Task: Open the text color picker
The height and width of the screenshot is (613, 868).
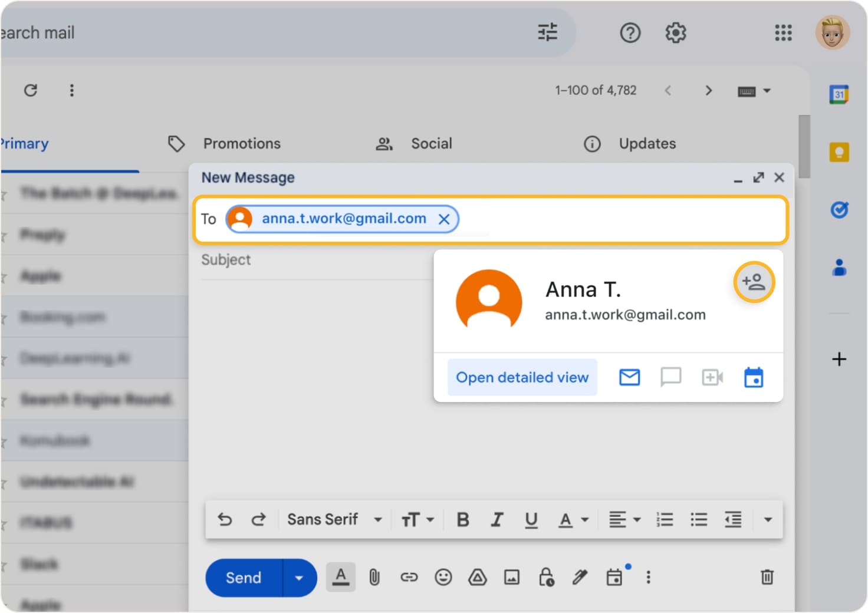Action: tap(570, 519)
